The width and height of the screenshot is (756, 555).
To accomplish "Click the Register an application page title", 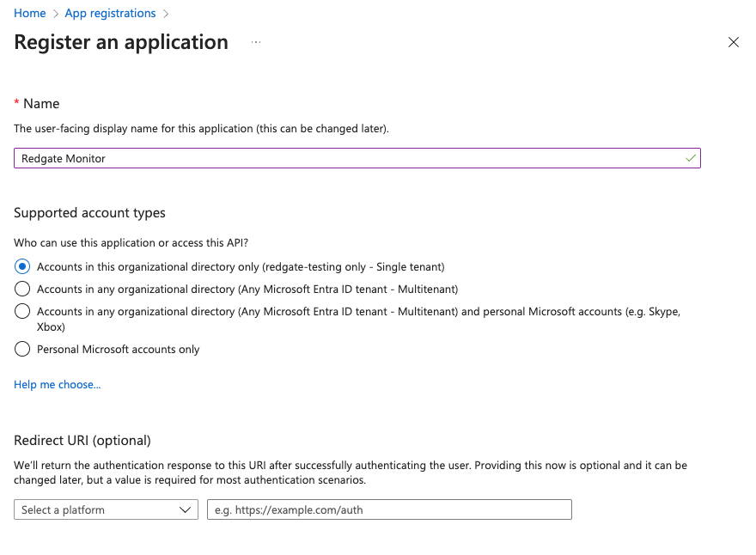I will (121, 42).
